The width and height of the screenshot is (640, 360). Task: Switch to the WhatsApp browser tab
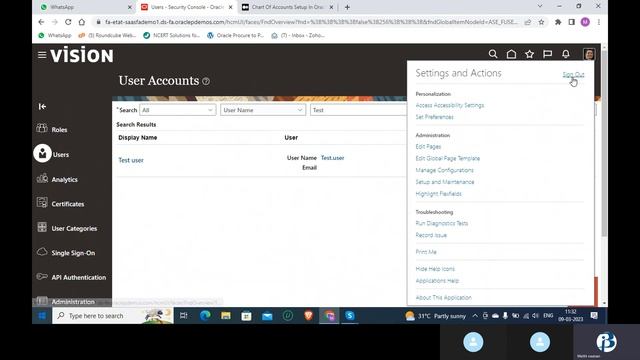pyautogui.click(x=86, y=7)
